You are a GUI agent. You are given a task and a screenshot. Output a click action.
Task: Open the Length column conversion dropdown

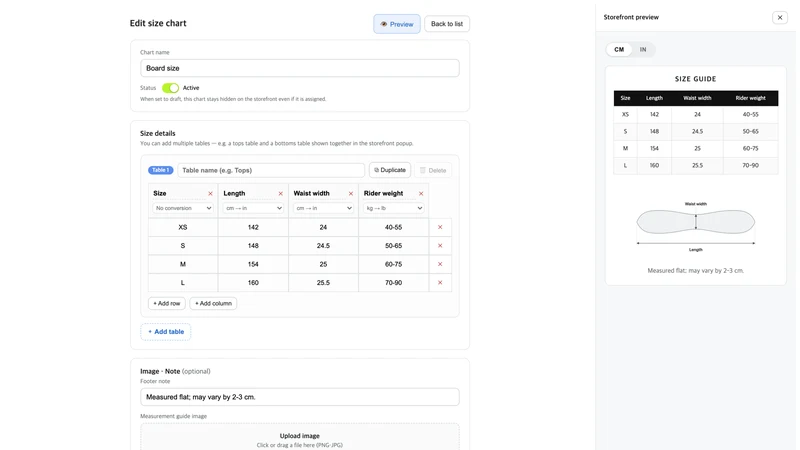click(x=253, y=208)
